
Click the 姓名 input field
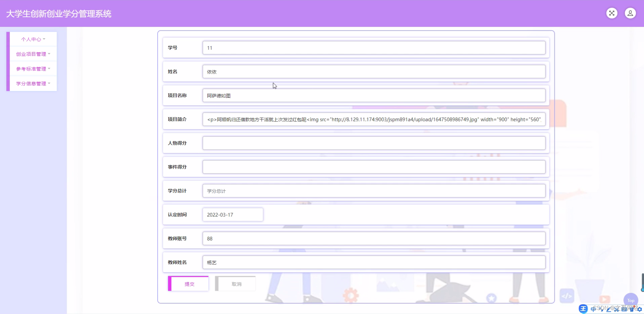pyautogui.click(x=374, y=71)
